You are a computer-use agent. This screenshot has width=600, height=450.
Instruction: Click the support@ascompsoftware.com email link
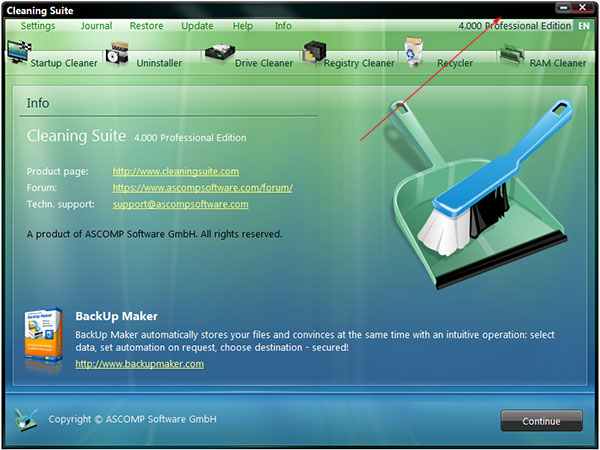click(180, 204)
